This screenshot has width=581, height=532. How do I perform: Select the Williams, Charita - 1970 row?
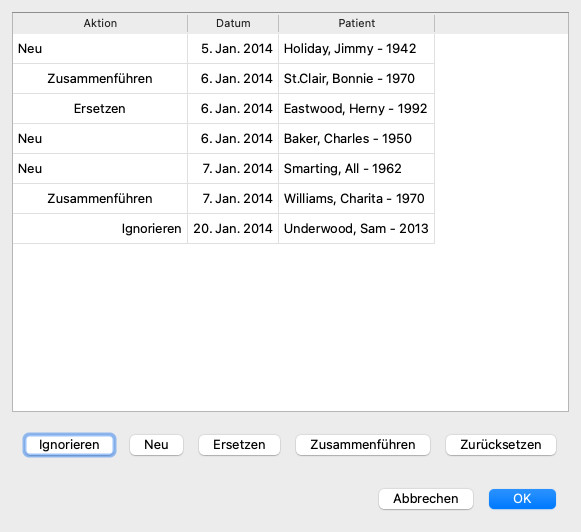[223, 199]
